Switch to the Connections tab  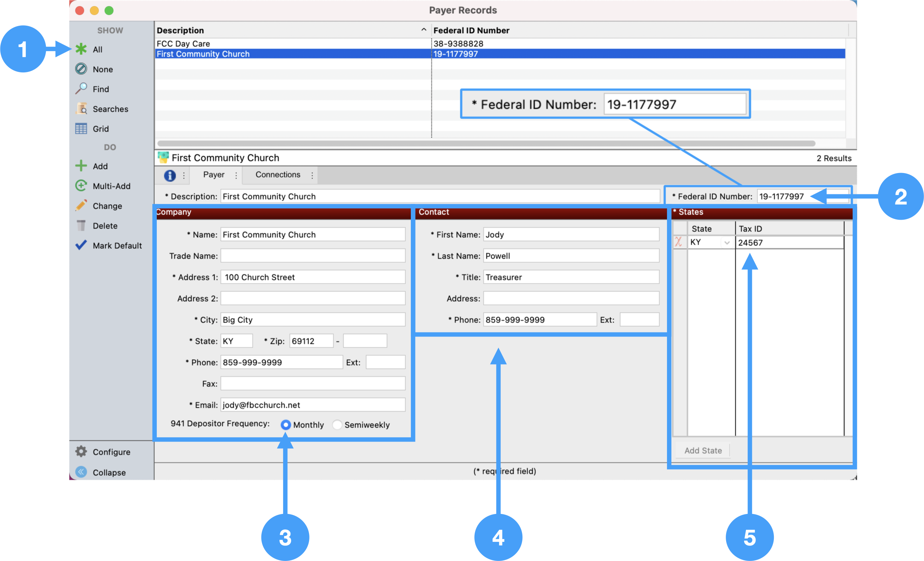click(x=278, y=175)
